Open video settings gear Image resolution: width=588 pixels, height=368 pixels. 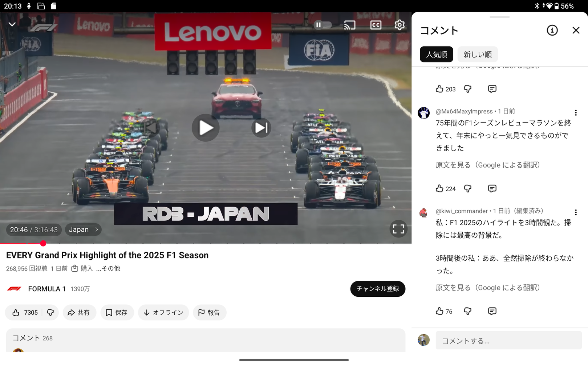coord(399,25)
